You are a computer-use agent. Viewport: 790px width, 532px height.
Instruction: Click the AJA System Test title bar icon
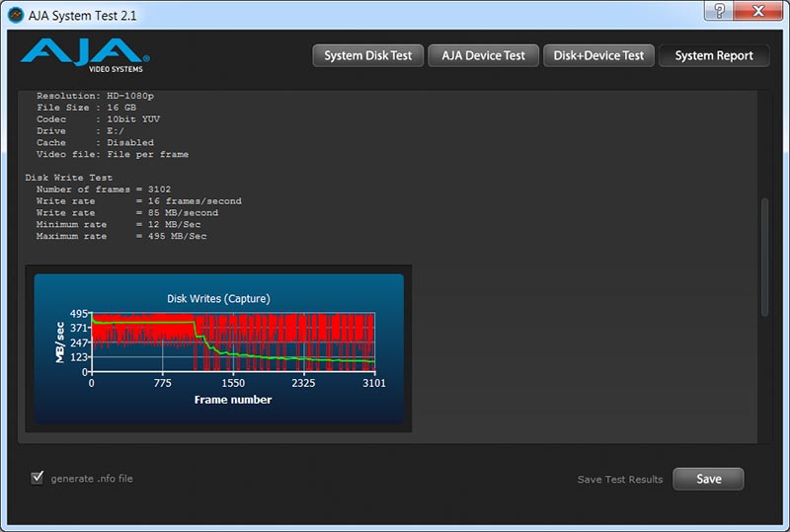coord(16,15)
